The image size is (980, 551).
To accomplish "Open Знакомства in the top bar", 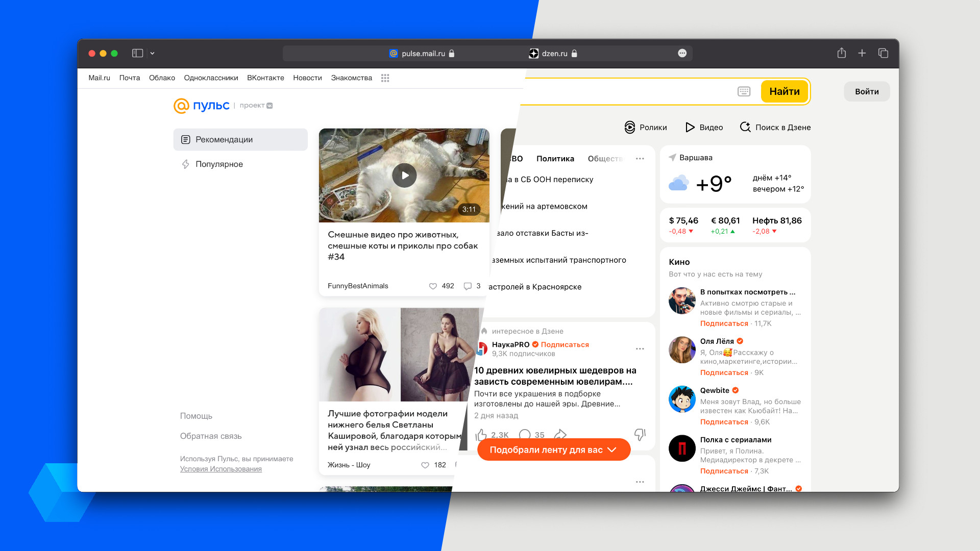I will click(351, 78).
